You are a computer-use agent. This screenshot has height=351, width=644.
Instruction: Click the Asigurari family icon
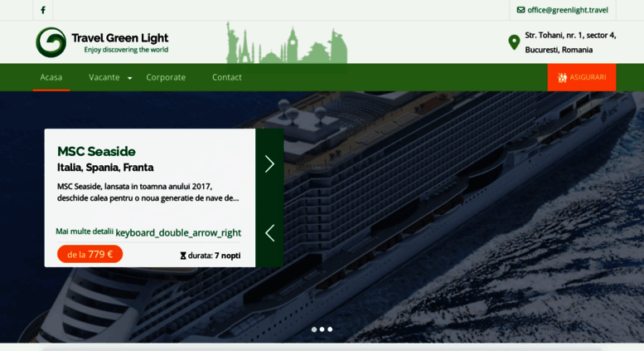click(x=562, y=77)
